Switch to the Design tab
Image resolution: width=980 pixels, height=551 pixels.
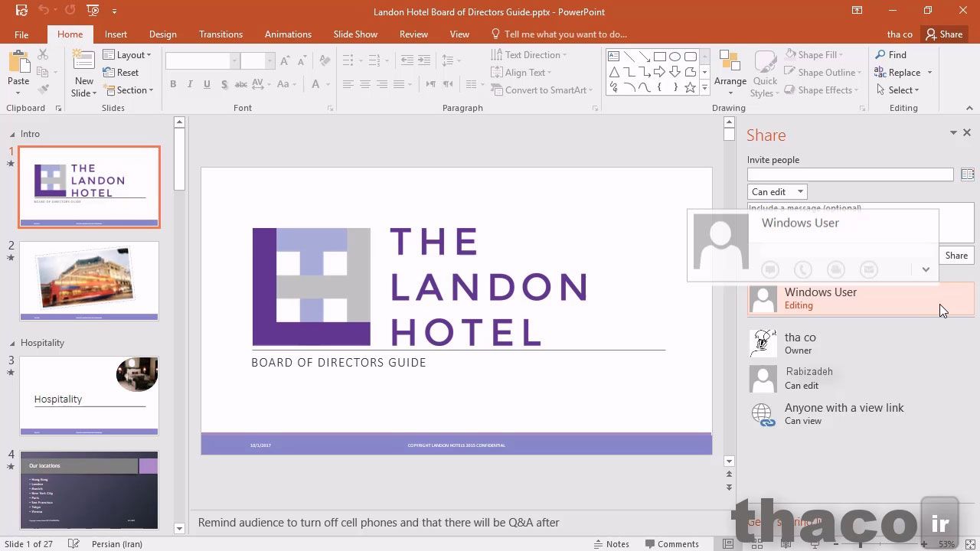[x=162, y=34]
